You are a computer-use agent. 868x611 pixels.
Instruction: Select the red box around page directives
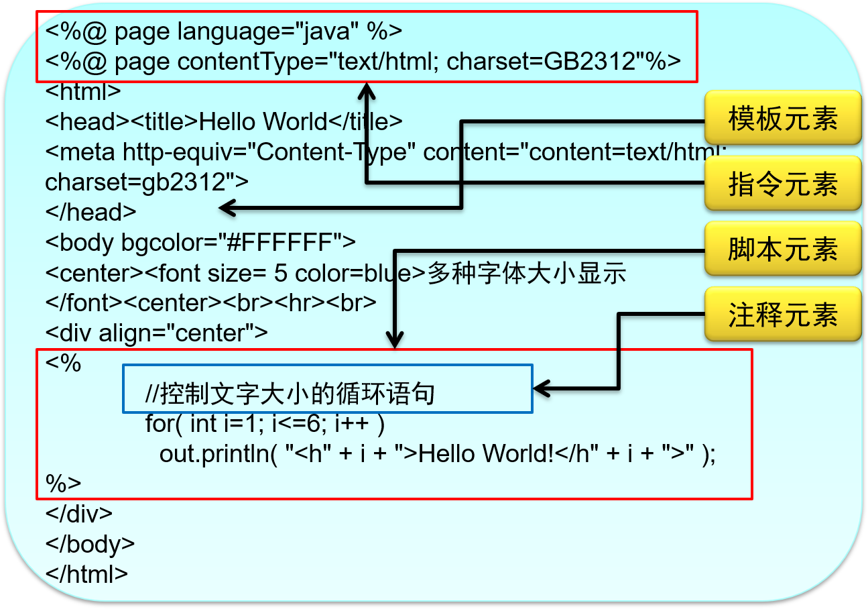click(362, 46)
